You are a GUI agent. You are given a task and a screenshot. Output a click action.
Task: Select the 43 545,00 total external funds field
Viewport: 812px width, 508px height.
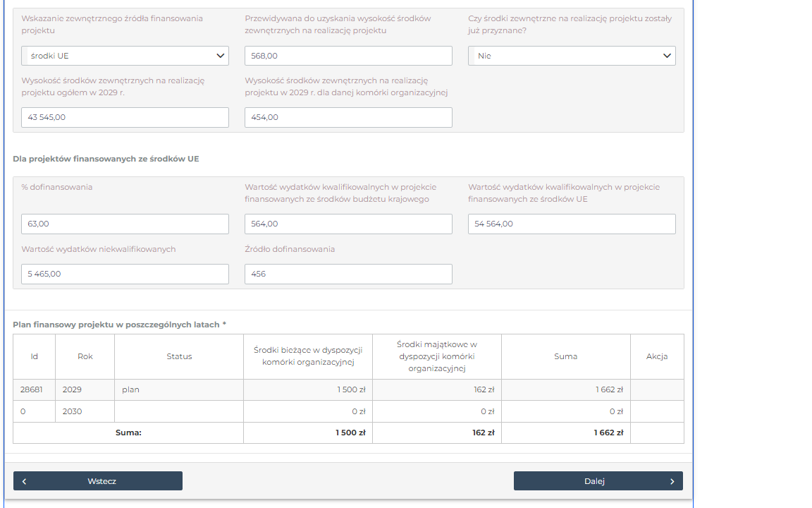125,117
